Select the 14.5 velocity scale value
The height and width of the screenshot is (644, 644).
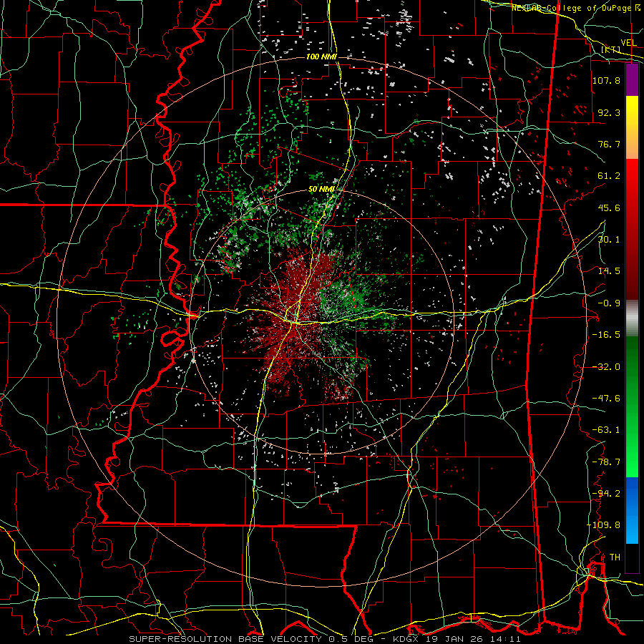tap(609, 271)
